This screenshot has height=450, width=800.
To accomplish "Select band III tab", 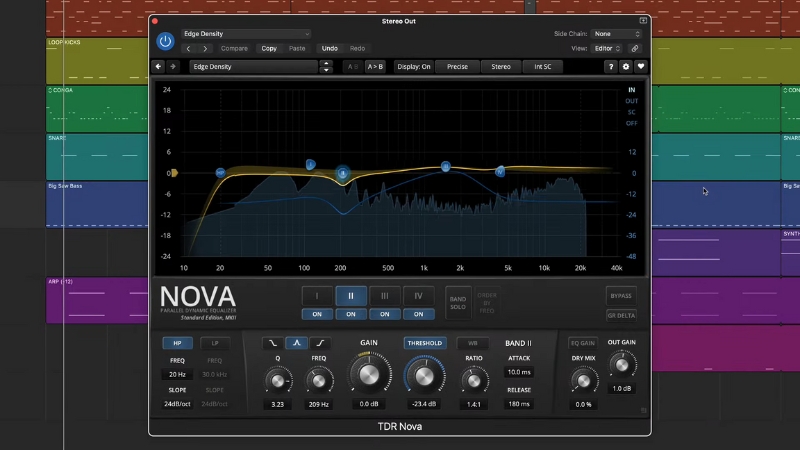I will (x=385, y=296).
